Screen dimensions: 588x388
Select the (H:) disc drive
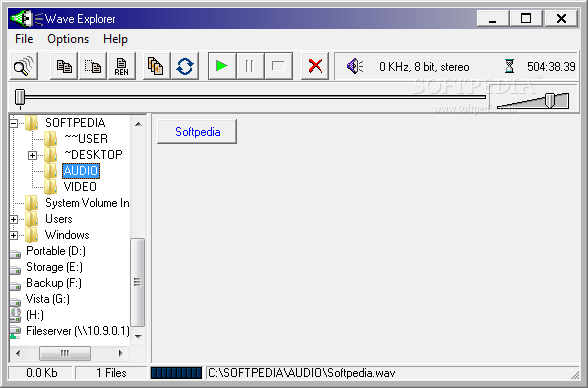[x=35, y=315]
